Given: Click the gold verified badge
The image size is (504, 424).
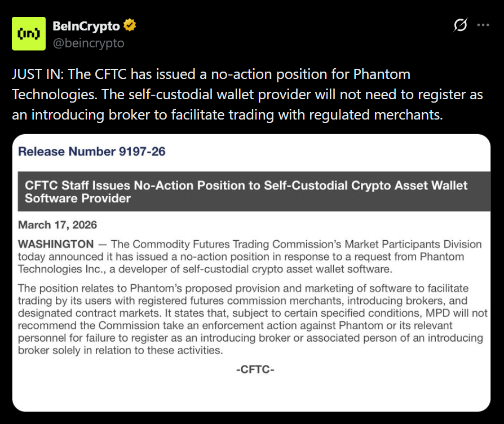Looking at the screenshot, I should [130, 25].
